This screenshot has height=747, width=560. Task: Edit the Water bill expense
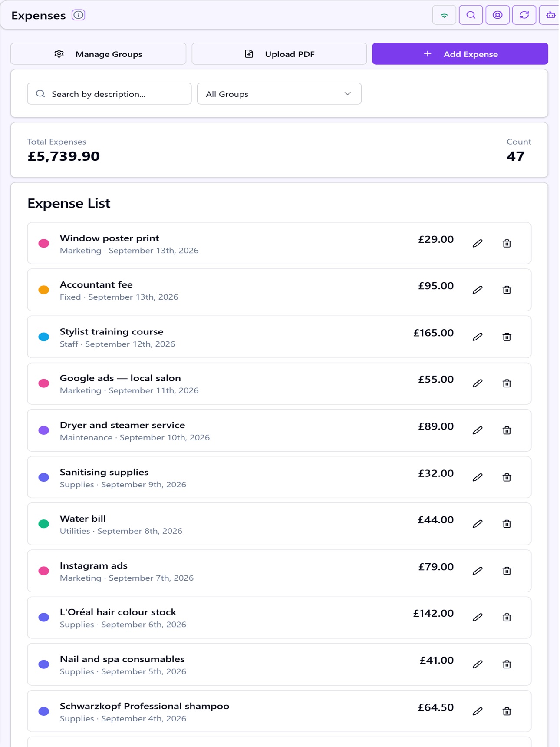(478, 524)
